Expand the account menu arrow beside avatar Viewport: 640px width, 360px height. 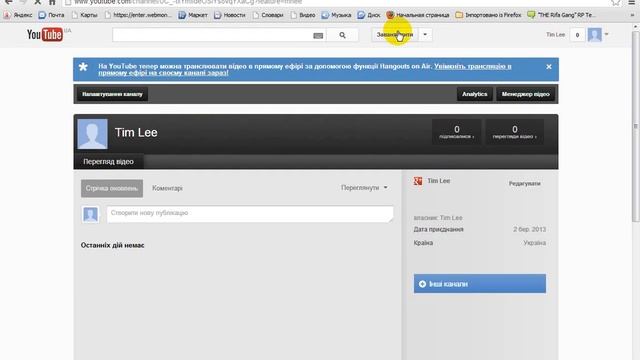pos(607,34)
